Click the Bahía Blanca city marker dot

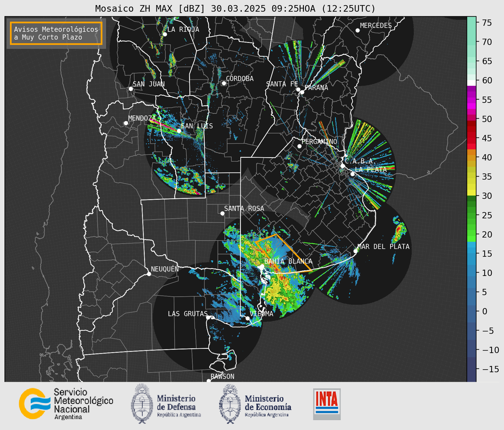click(x=262, y=266)
